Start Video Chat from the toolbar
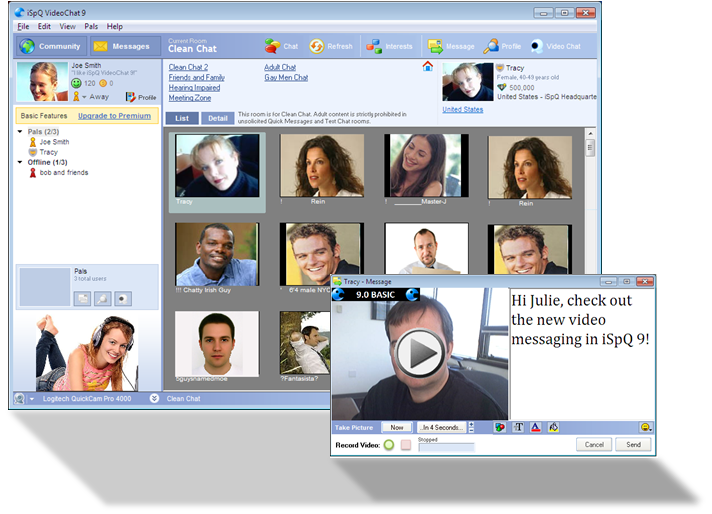The width and height of the screenshot is (712, 514). point(555,46)
